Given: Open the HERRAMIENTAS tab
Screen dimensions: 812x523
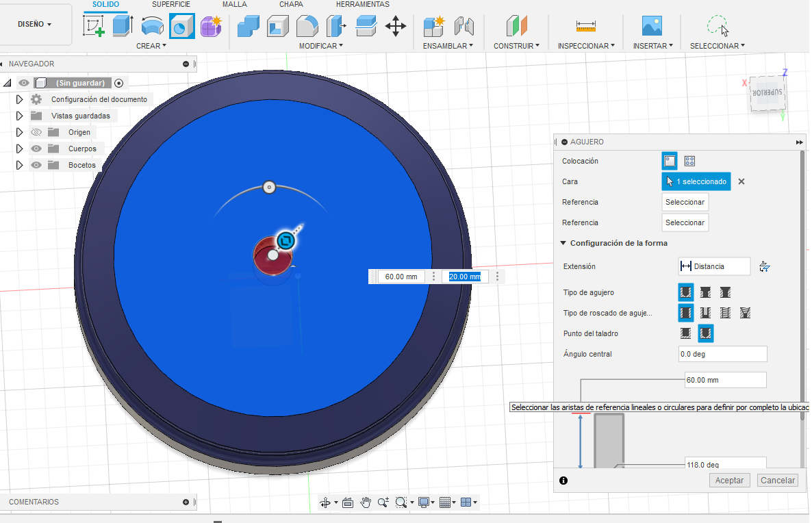Looking at the screenshot, I should tap(362, 5).
